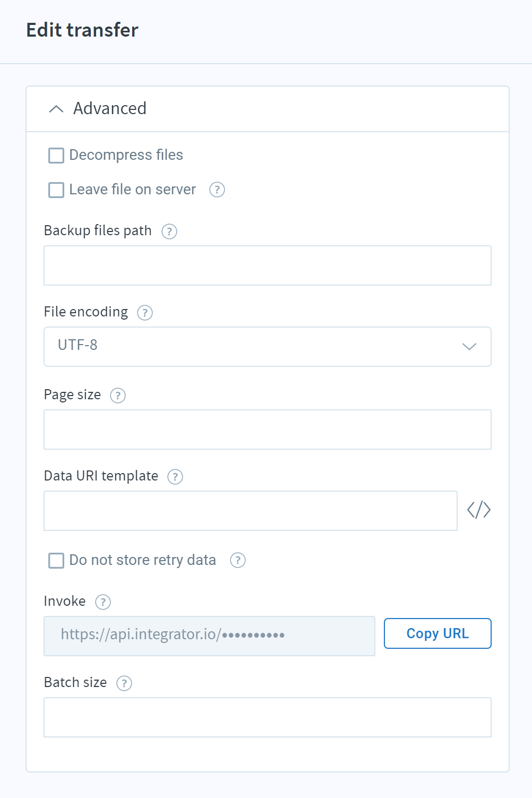
Task: Click the Advanced section header label
Action: point(110,108)
